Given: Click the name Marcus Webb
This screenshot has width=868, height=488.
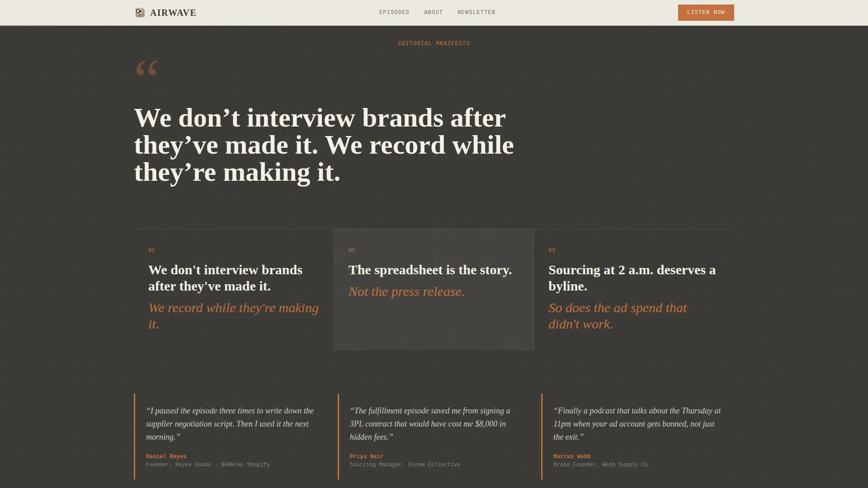Looking at the screenshot, I should [x=572, y=456].
